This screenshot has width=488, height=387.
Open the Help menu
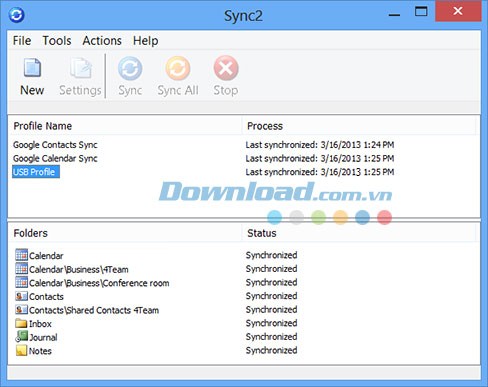(146, 41)
